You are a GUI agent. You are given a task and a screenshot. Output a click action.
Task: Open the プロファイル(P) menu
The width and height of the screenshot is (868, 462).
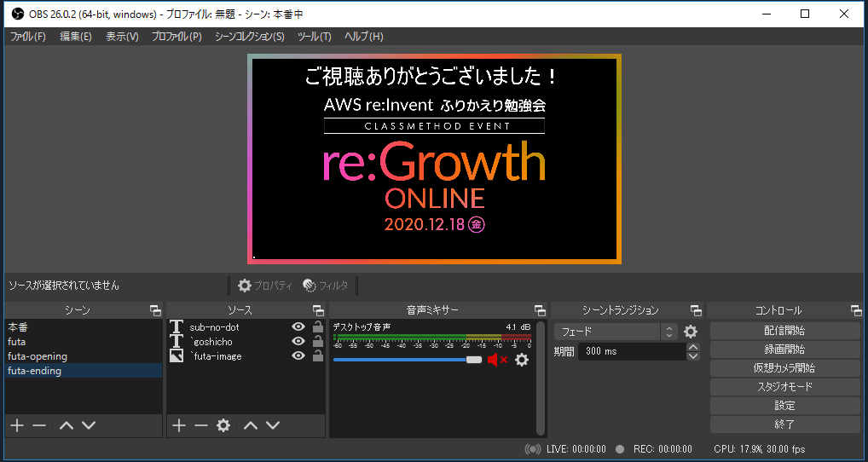pyautogui.click(x=176, y=37)
